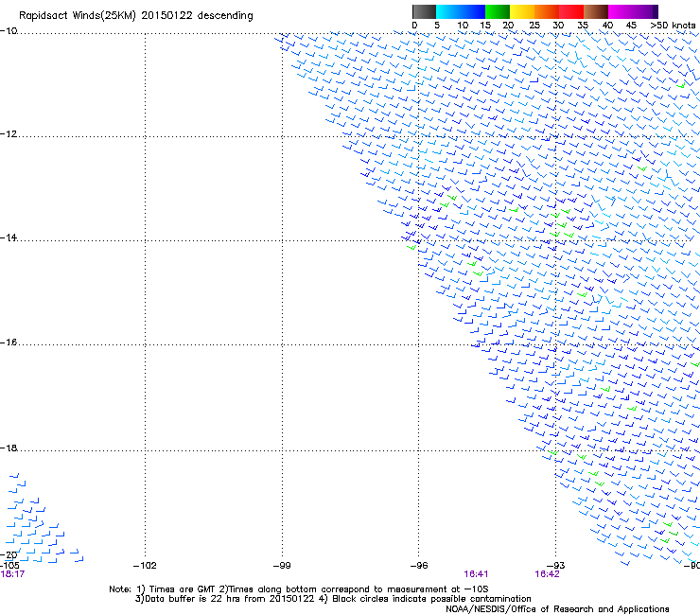Click the '10' label under the color bar
Screen dimensions: 700x615
pyautogui.click(x=463, y=26)
